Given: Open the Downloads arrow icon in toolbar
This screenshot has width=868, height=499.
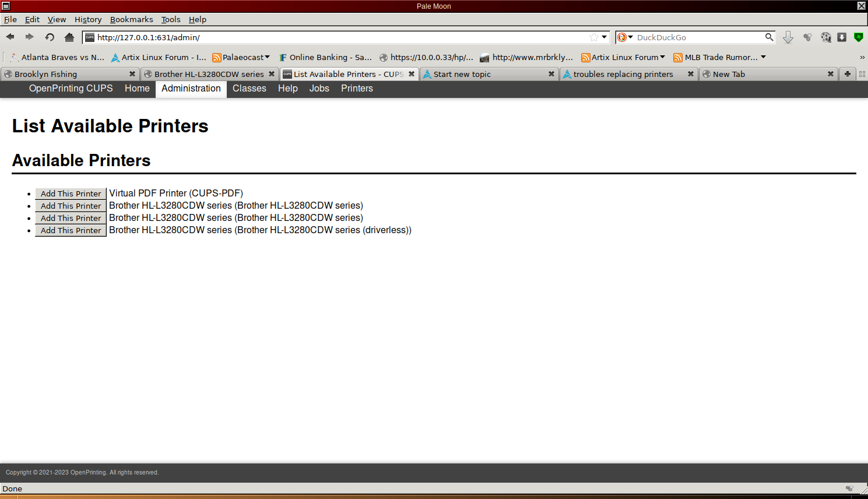Looking at the screenshot, I should point(788,37).
